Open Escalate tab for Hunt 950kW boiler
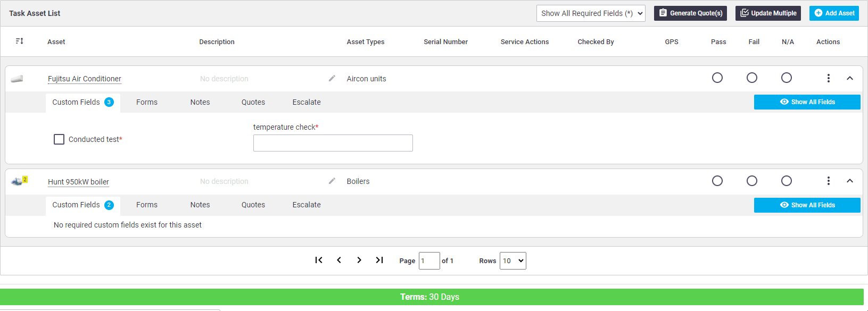The image size is (868, 311). click(x=307, y=205)
